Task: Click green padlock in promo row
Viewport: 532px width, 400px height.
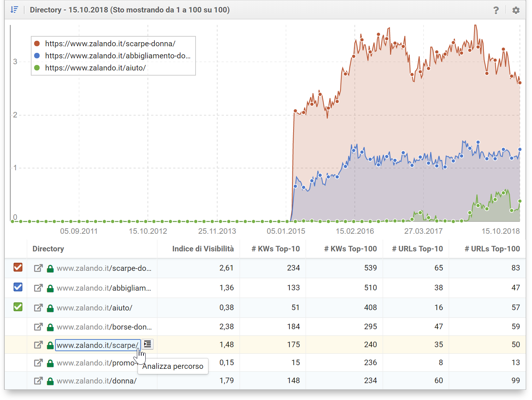Action: (x=50, y=363)
